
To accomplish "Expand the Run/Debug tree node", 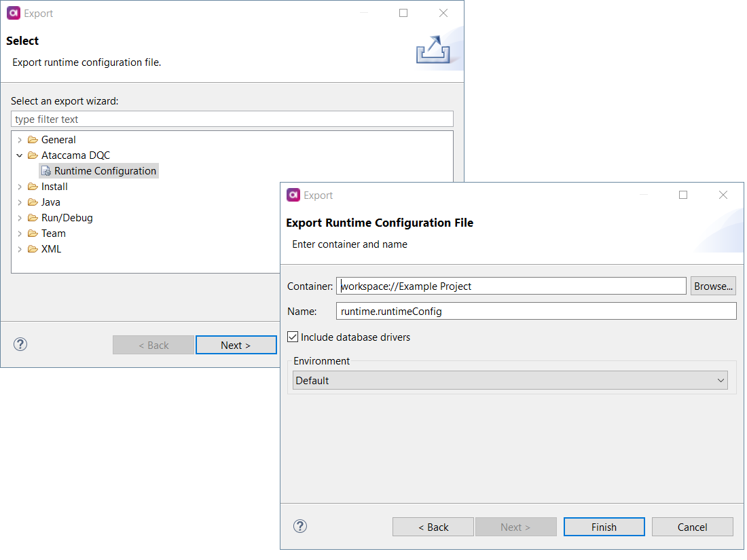I will click(x=20, y=218).
